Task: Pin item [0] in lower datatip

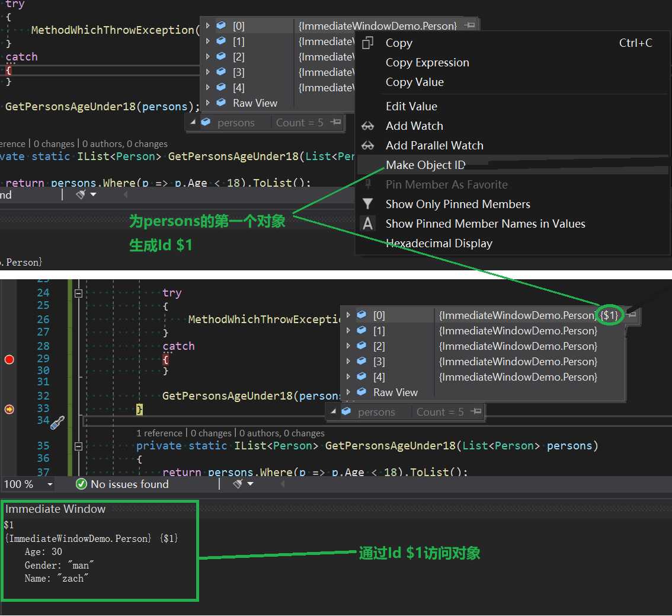Action: tap(631, 315)
